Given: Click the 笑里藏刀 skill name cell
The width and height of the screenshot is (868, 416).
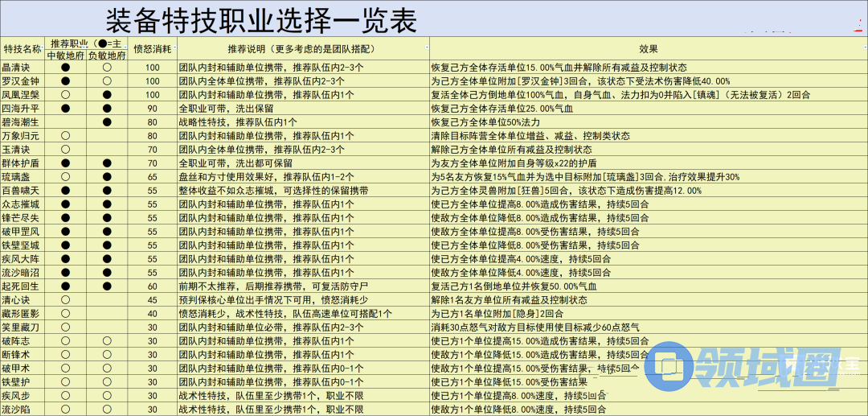Looking at the screenshot, I should [22, 327].
